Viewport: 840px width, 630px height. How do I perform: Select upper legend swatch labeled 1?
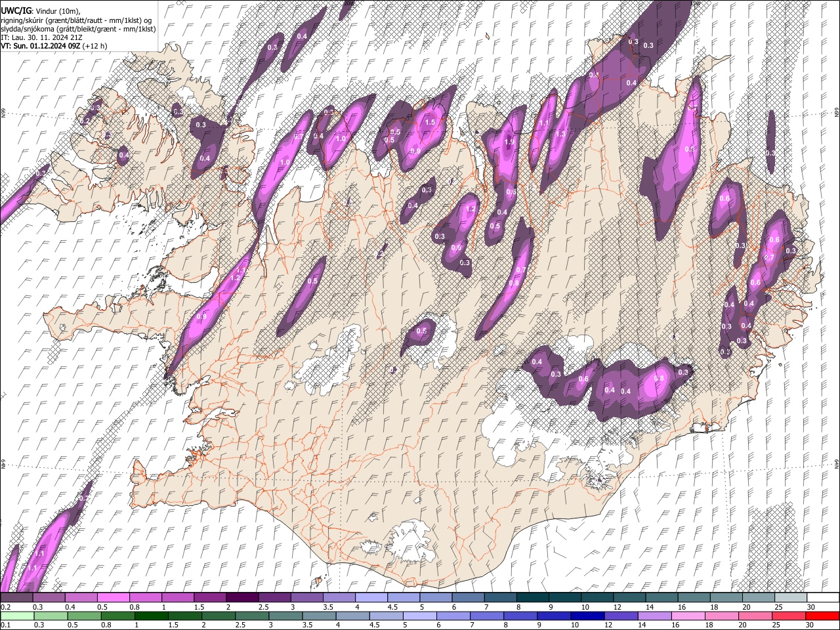click(x=178, y=597)
